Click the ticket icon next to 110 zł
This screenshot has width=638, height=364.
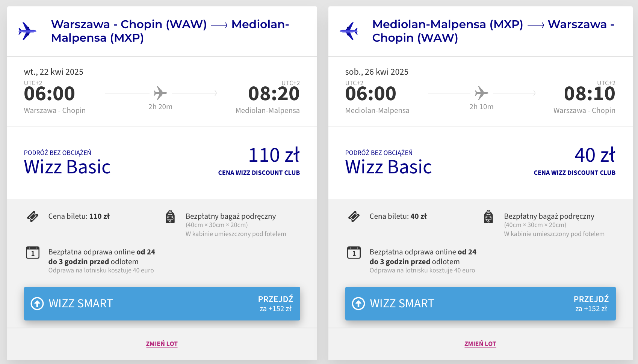(x=33, y=217)
